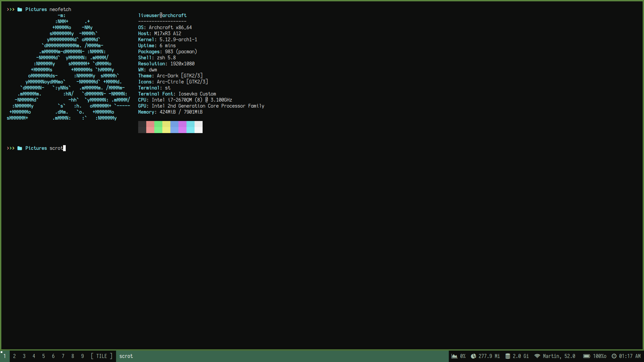Click the blue color block
Image resolution: width=644 pixels, height=362 pixels.
[x=174, y=127]
